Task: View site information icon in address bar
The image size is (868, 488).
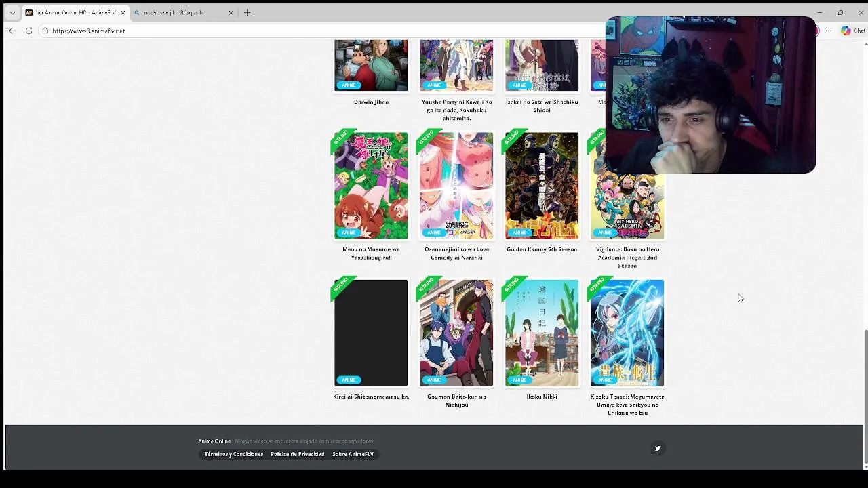Action: coord(45,30)
